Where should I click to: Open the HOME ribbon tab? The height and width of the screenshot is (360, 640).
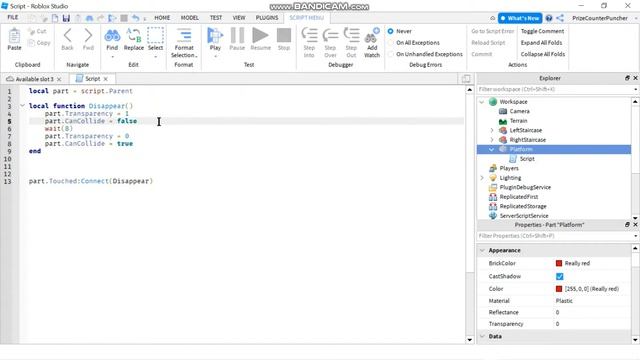pos(162,18)
